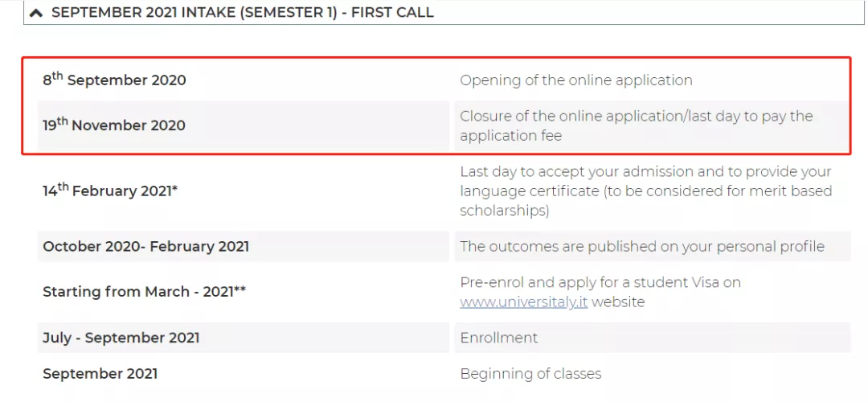Click 'Pre-enrol and apply for a student Visa' text
868x402 pixels.
click(600, 282)
